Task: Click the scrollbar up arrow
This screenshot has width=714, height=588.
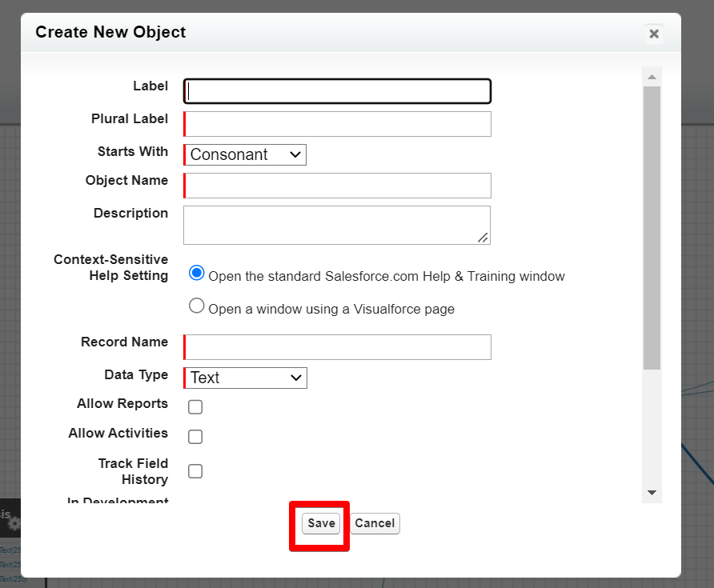Action: [x=652, y=77]
